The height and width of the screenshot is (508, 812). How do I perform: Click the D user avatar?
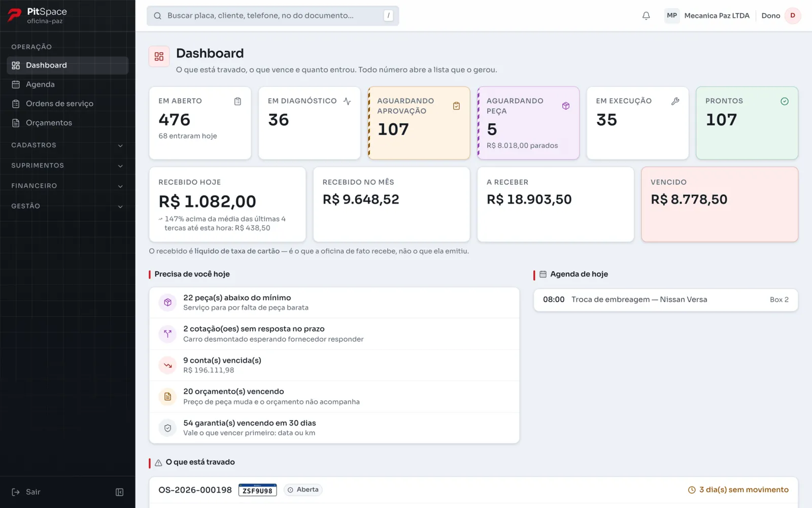coord(793,16)
